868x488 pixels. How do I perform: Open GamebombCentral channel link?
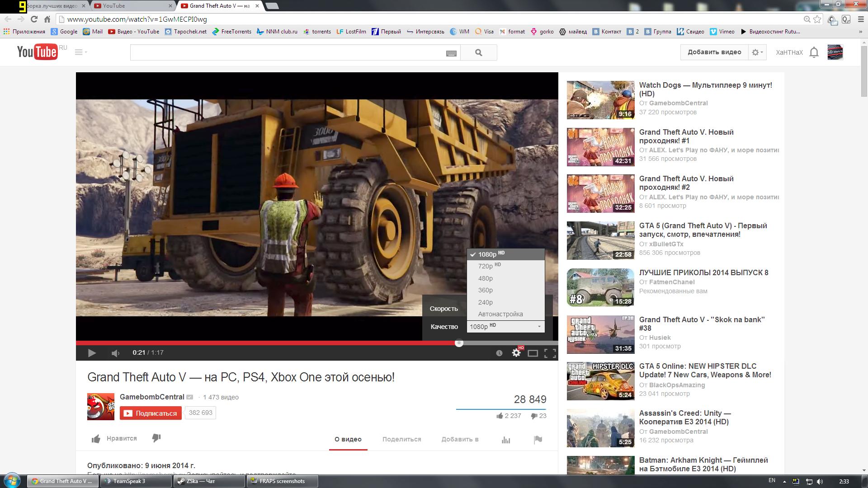(x=152, y=397)
